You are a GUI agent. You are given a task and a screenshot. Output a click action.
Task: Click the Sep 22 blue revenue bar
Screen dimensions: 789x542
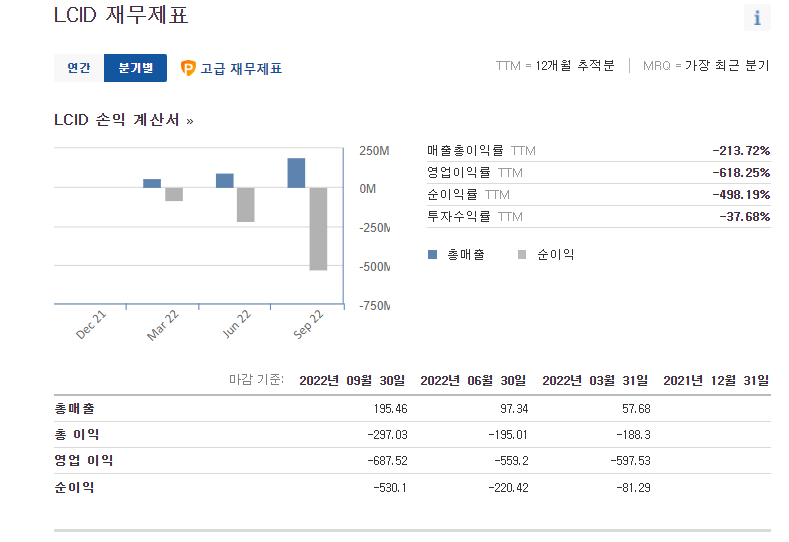(296, 173)
